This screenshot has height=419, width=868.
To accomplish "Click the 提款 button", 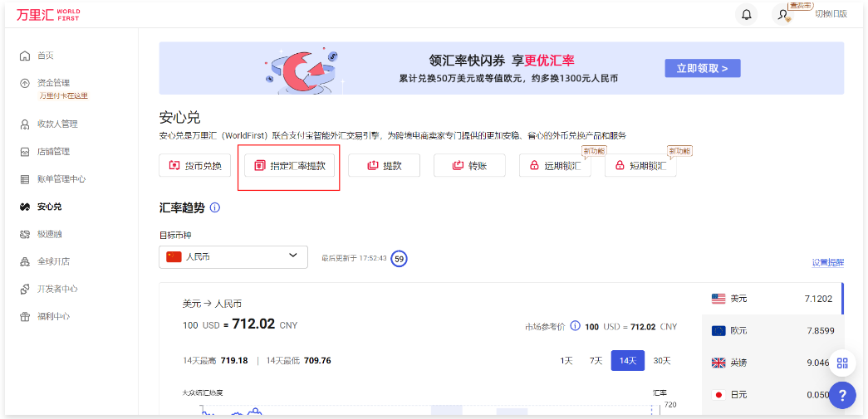I will pyautogui.click(x=384, y=165).
